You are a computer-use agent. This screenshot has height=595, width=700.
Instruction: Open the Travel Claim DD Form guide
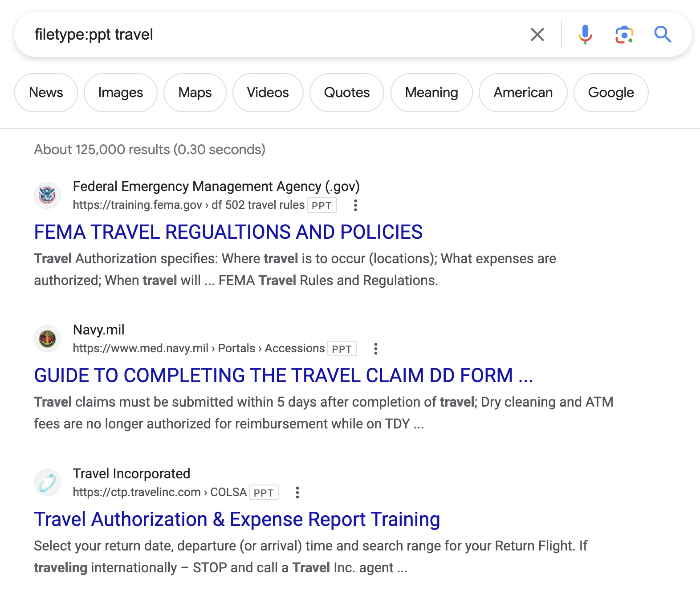pyautogui.click(x=284, y=375)
